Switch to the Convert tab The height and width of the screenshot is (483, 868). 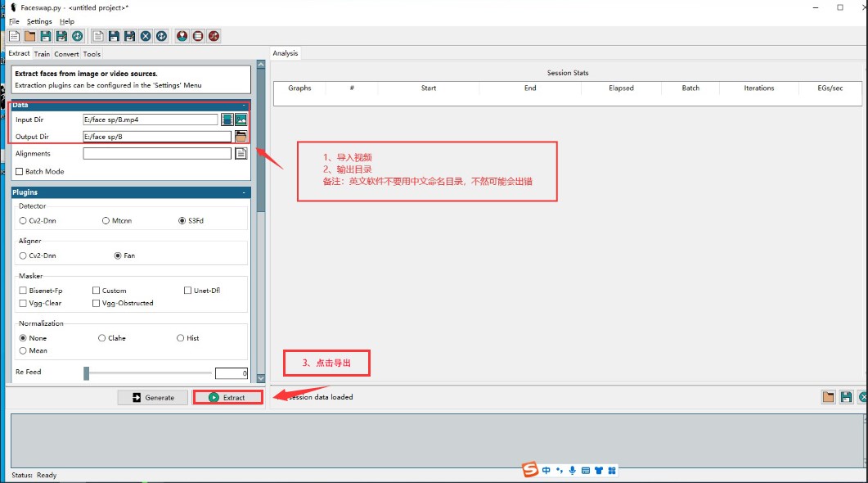click(66, 54)
